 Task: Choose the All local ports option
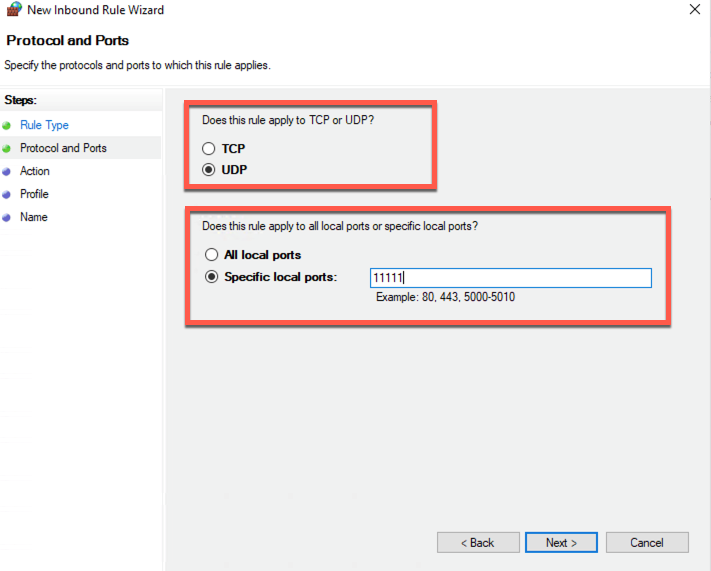[211, 255]
